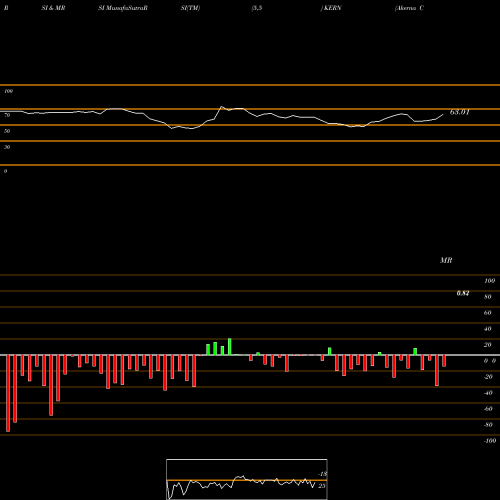Click the -40 label on MR right axis
The height and width of the screenshot is (500, 500).
point(488,393)
